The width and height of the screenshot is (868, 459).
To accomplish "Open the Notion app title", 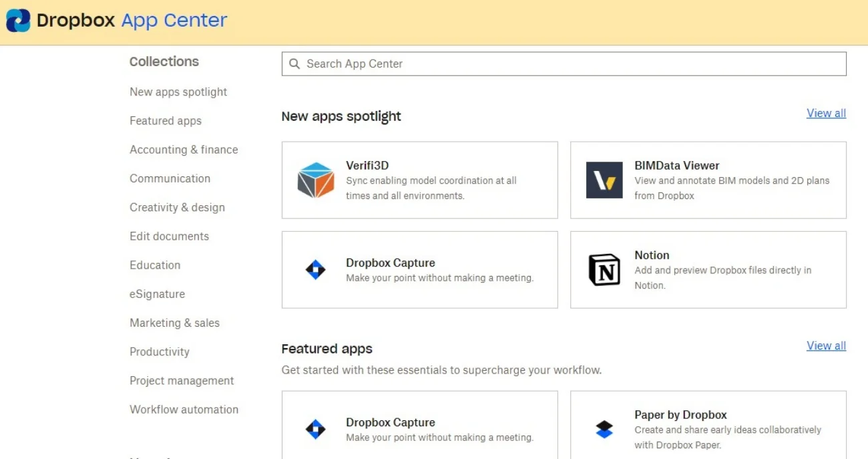I will coord(652,255).
